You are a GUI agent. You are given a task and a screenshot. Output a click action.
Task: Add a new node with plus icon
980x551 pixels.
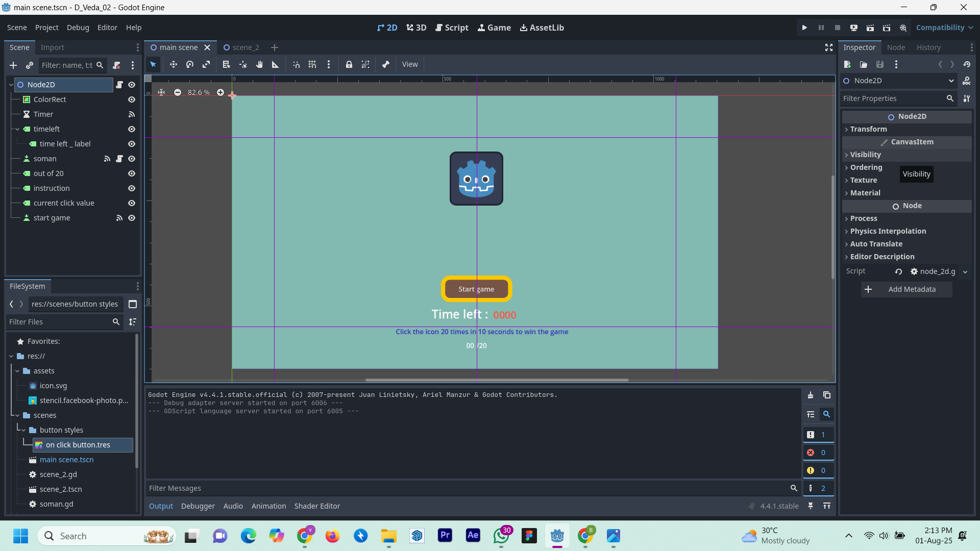tap(13, 65)
